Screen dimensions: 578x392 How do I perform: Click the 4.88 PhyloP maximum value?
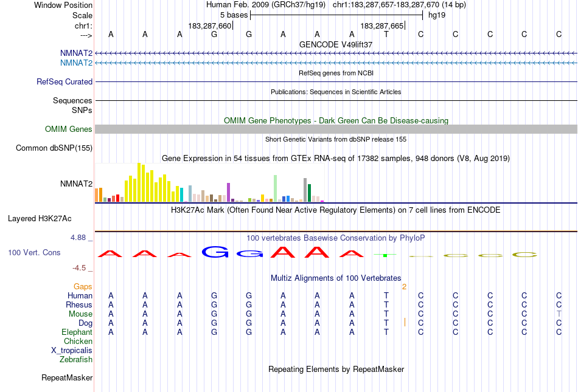[x=78, y=238]
